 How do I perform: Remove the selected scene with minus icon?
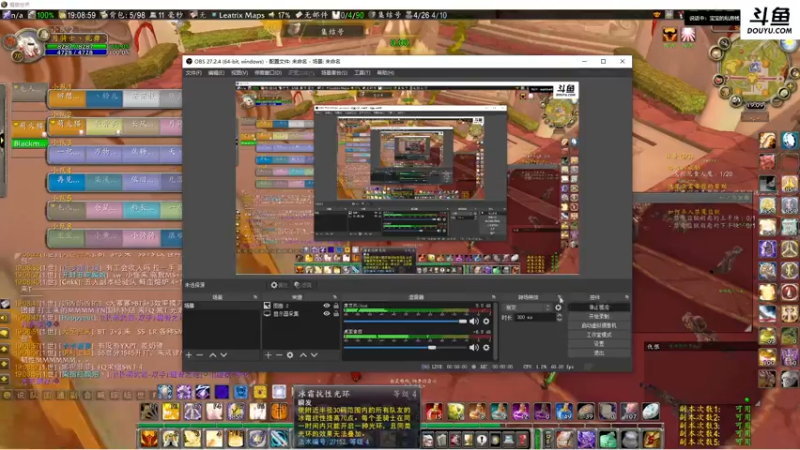tap(199, 355)
